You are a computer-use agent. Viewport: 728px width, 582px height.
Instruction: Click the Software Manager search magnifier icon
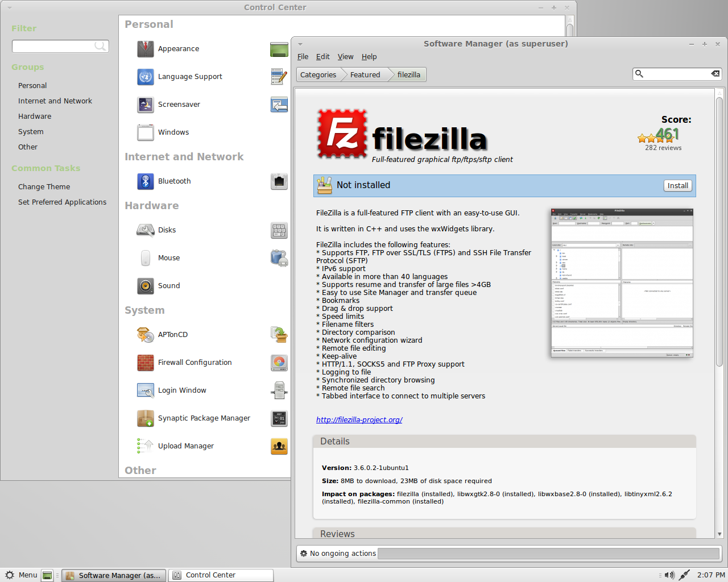pos(639,74)
